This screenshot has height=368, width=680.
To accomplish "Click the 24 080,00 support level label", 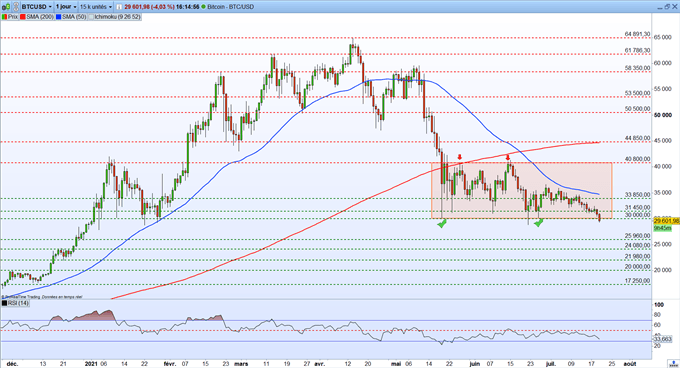I will 638,245.
